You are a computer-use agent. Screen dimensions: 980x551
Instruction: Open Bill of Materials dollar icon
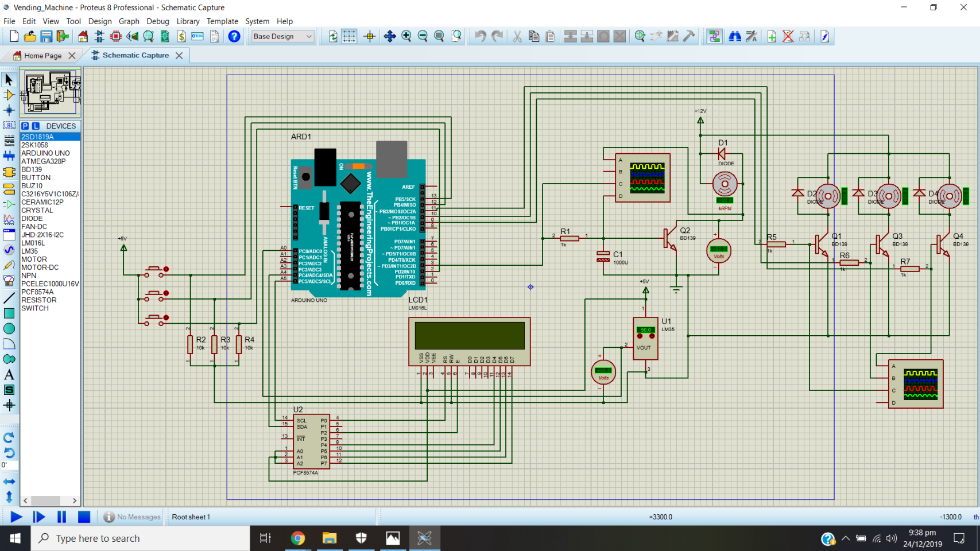(x=181, y=36)
